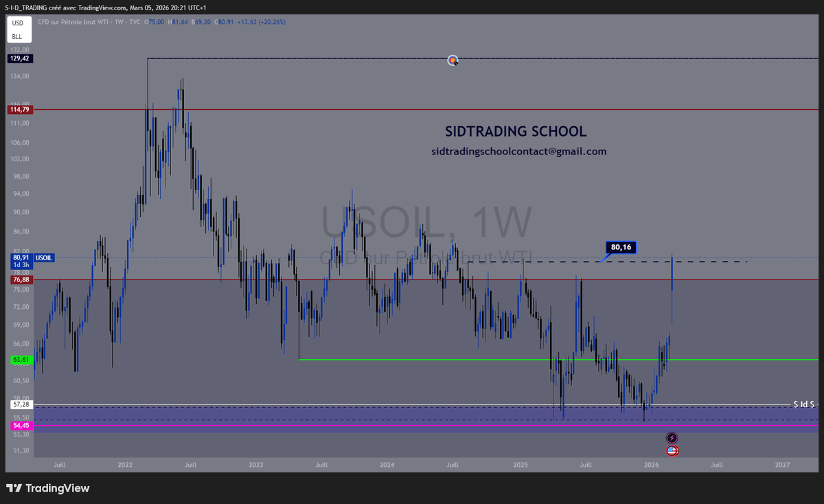The image size is (824, 504).
Task: Click the change value +13,63 (+20,26%)
Action: click(x=262, y=22)
